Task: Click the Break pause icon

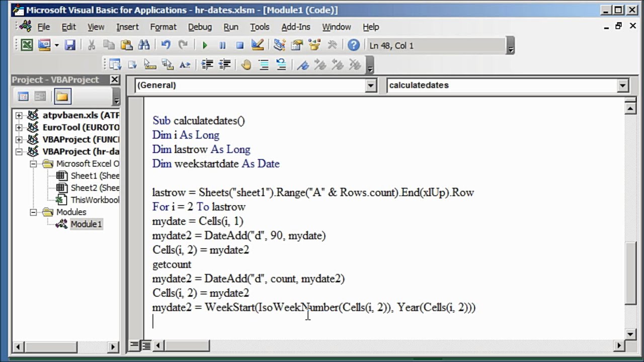Action: pos(222,45)
